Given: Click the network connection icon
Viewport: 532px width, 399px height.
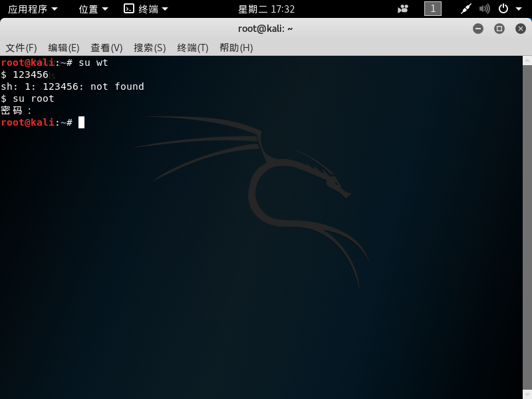Looking at the screenshot, I should pos(466,9).
